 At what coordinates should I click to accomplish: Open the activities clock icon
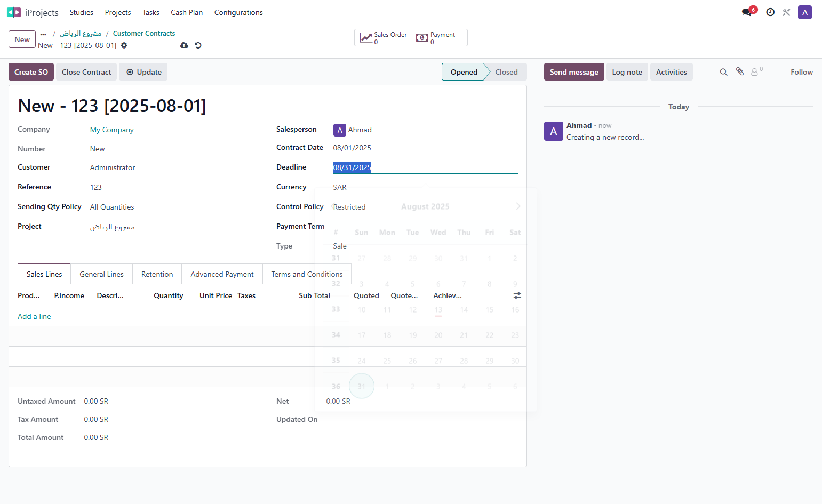click(x=770, y=12)
